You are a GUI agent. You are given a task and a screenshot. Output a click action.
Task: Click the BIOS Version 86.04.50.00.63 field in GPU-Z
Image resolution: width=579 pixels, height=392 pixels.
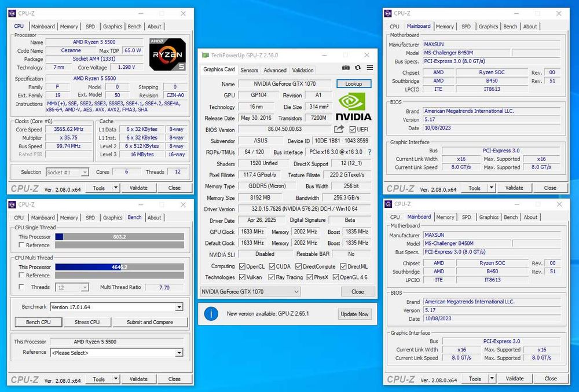285,129
